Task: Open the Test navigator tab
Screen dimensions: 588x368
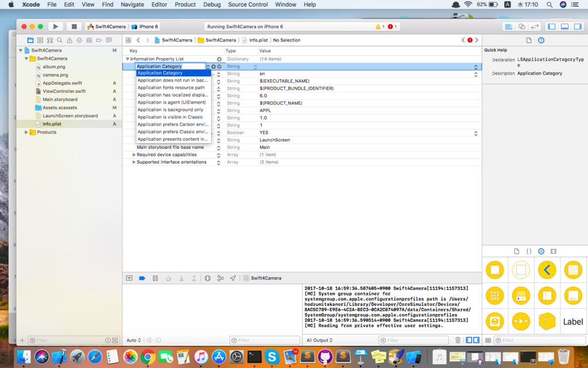Action: point(79,40)
